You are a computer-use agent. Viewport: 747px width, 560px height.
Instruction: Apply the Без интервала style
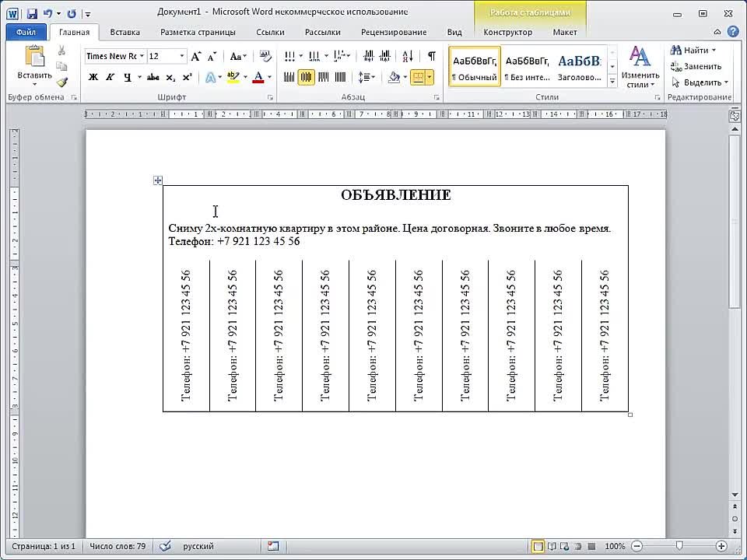click(x=527, y=67)
